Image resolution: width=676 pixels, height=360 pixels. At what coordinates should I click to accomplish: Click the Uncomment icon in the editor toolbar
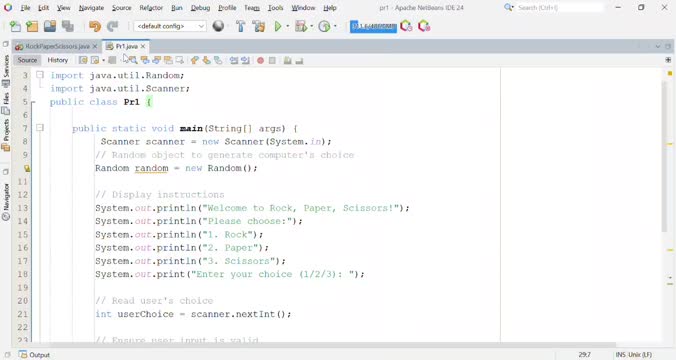point(299,60)
